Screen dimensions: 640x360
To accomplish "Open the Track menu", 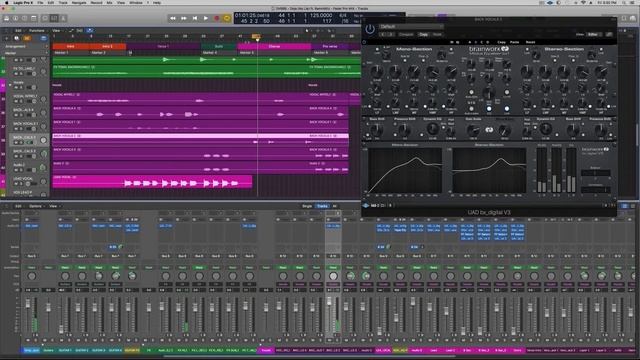I will 63,2.
